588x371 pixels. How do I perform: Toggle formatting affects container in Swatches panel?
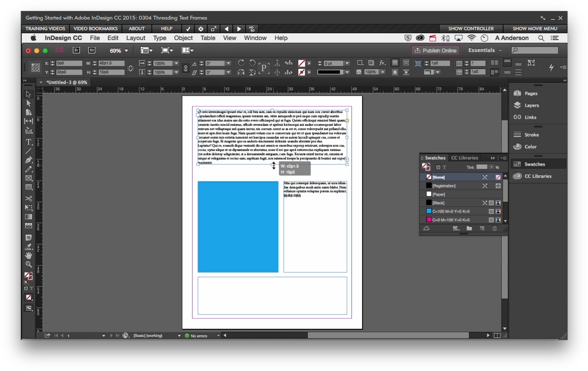[x=438, y=167]
